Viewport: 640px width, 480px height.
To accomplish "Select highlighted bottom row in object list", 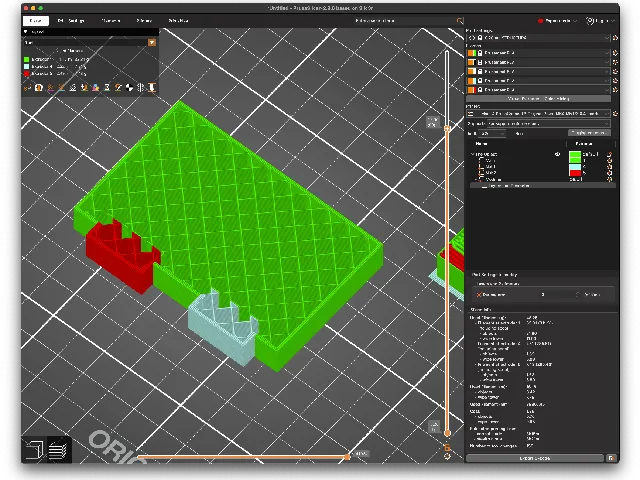I will pyautogui.click(x=543, y=186).
